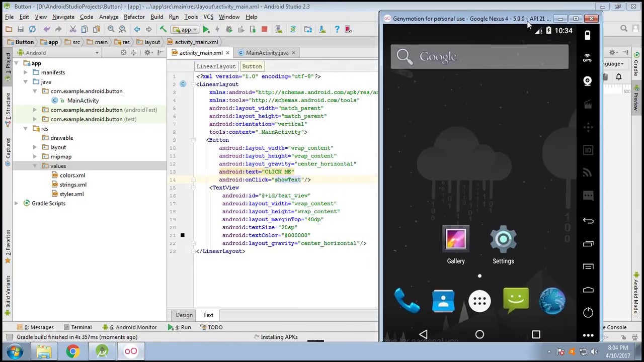Expand the manifests folder
This screenshot has height=362, width=644.
pos(26,72)
